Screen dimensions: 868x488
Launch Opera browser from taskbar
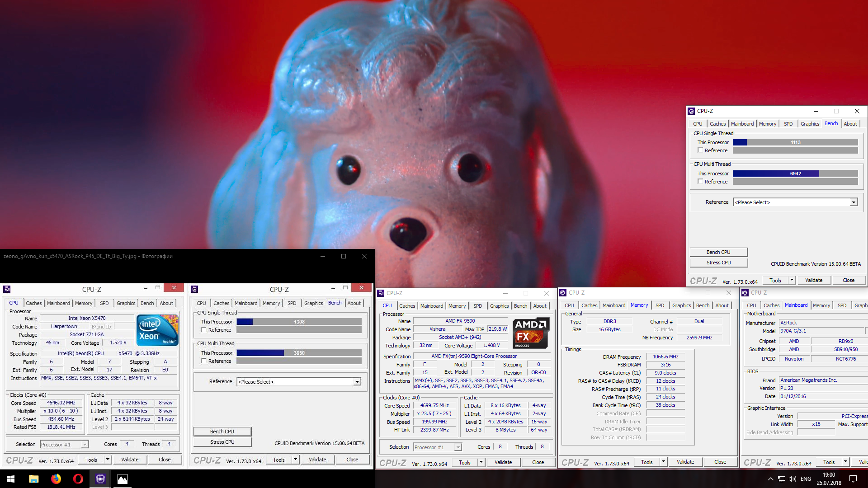click(78, 479)
